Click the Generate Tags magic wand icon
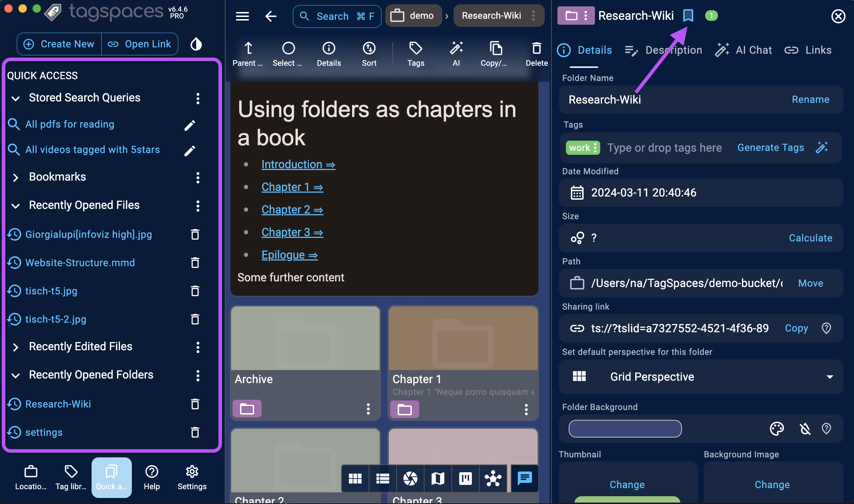854x504 pixels. (821, 147)
